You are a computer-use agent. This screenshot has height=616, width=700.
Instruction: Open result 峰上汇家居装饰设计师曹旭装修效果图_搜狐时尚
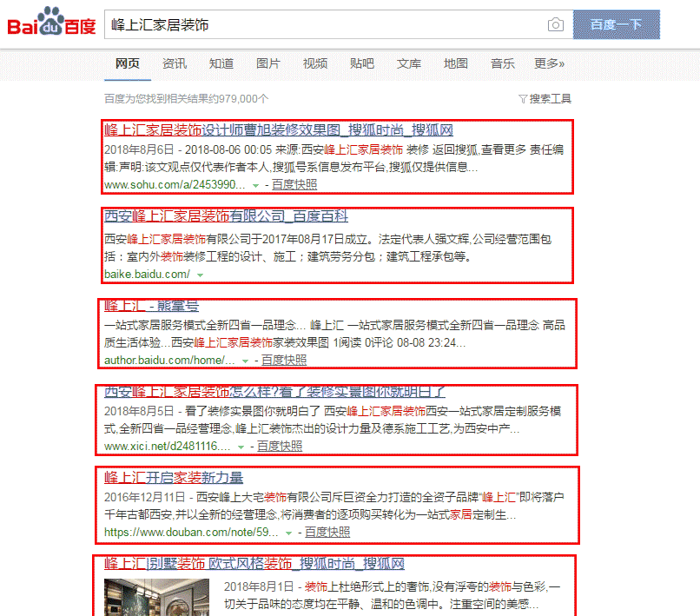[279, 130]
